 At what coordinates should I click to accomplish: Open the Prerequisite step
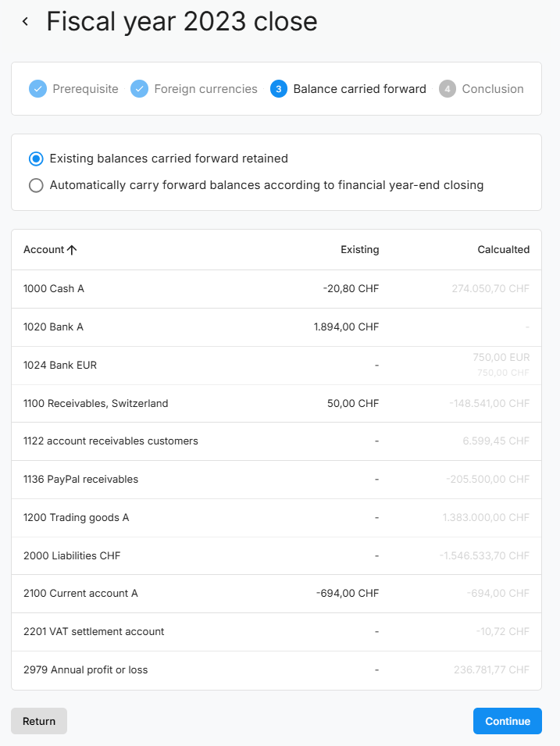pyautogui.click(x=85, y=89)
